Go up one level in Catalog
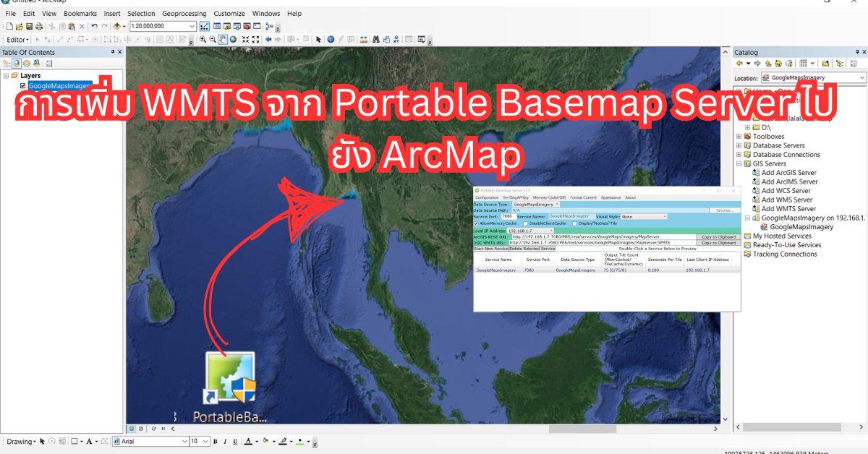 (769, 64)
